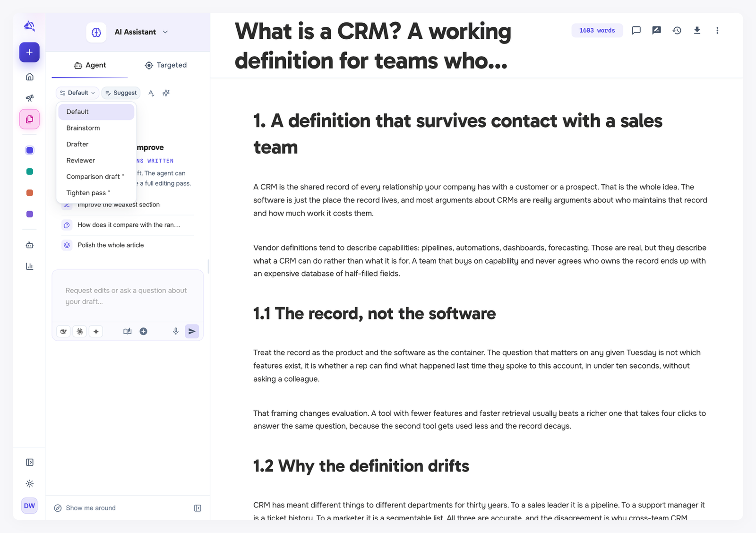Screen dimensions: 756x533
Task: Open the three-dot more options menu
Action: pos(717,30)
